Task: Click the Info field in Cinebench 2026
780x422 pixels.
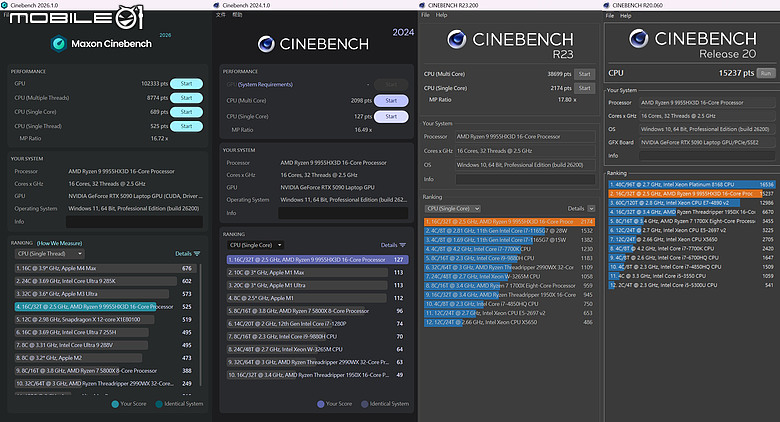Action: [x=134, y=221]
